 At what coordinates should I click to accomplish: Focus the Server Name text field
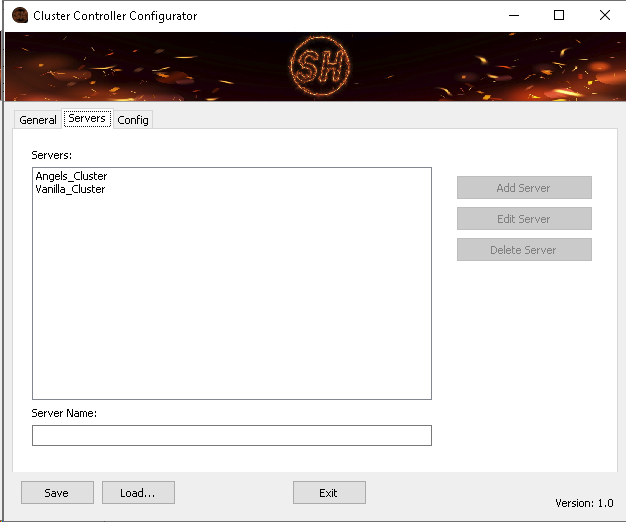(x=231, y=435)
